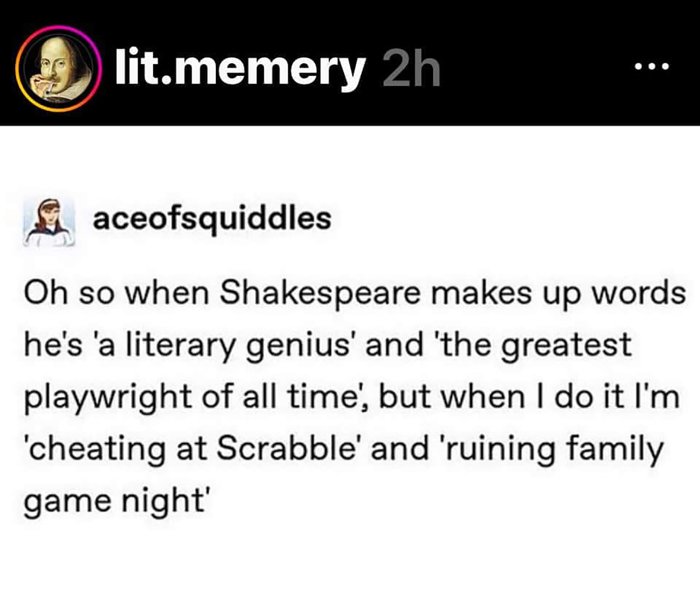Image resolution: width=700 pixels, height=604 pixels.
Task: Open the lit.memery username link
Action: tap(241, 68)
